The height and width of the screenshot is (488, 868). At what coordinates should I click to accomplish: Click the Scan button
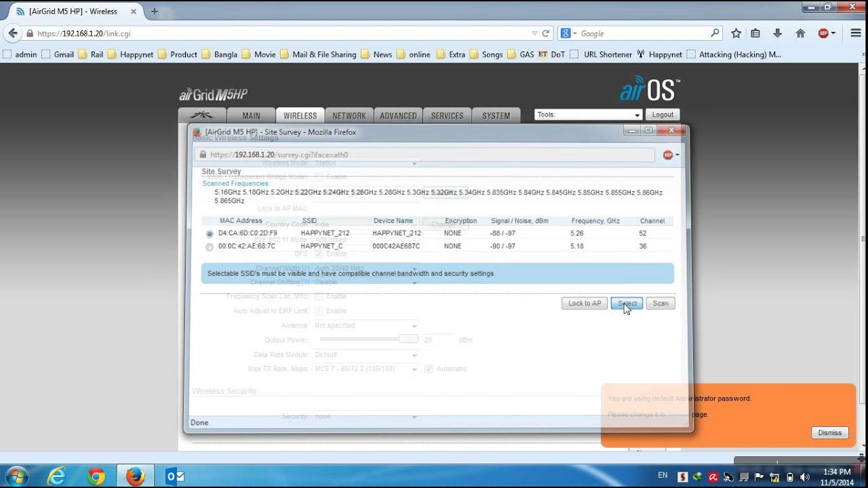click(x=660, y=304)
